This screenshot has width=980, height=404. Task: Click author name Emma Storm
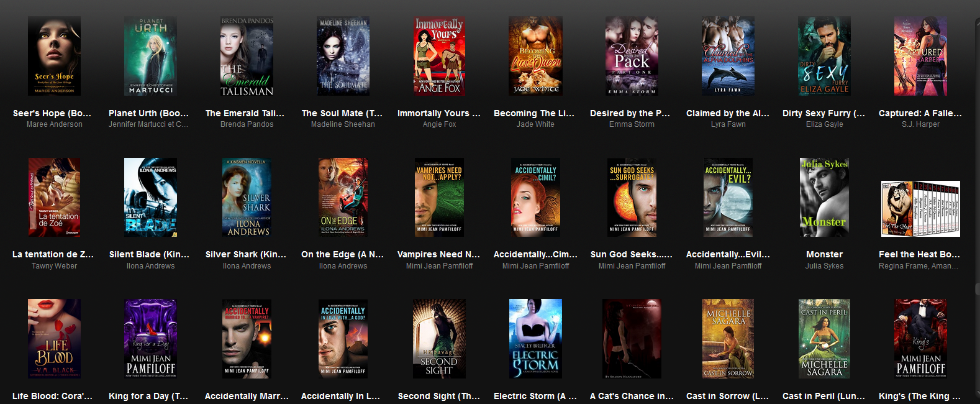(632, 124)
